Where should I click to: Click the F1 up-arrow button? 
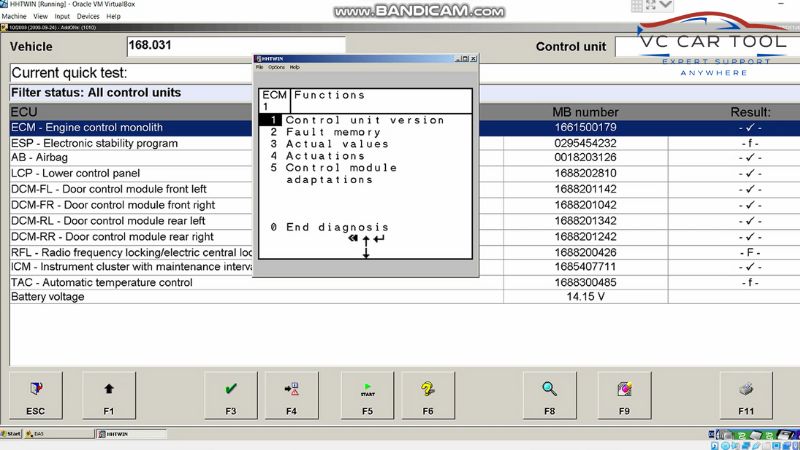[x=109, y=395]
